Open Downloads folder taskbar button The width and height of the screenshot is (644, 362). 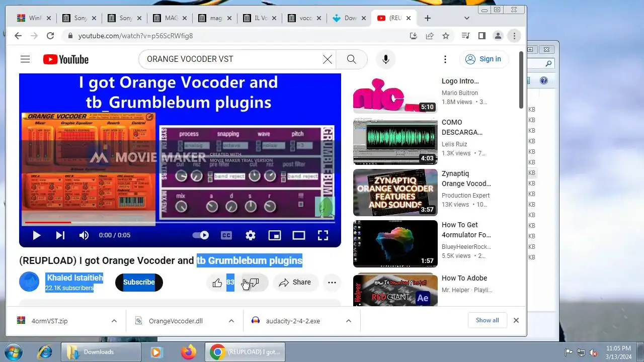pos(101,352)
